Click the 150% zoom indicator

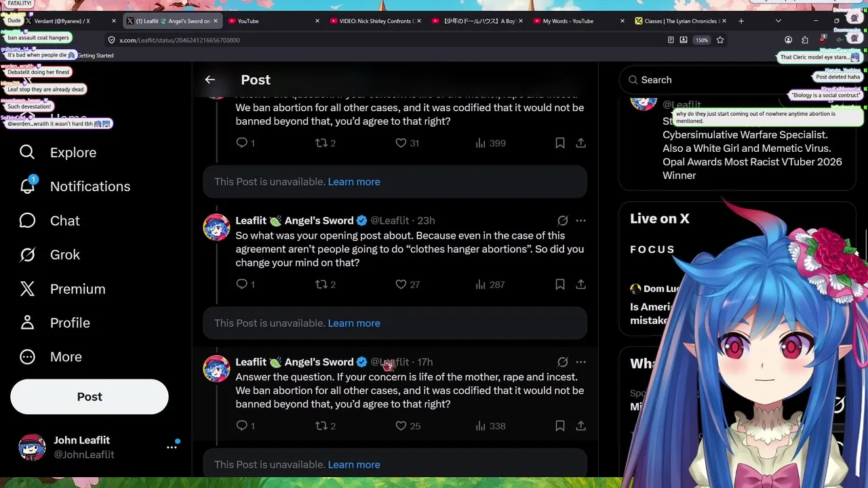pos(702,40)
